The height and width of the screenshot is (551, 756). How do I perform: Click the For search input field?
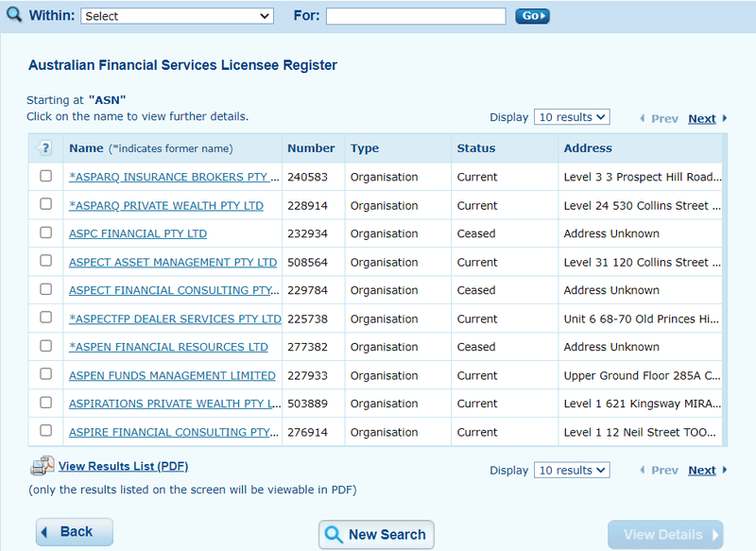pyautogui.click(x=416, y=16)
